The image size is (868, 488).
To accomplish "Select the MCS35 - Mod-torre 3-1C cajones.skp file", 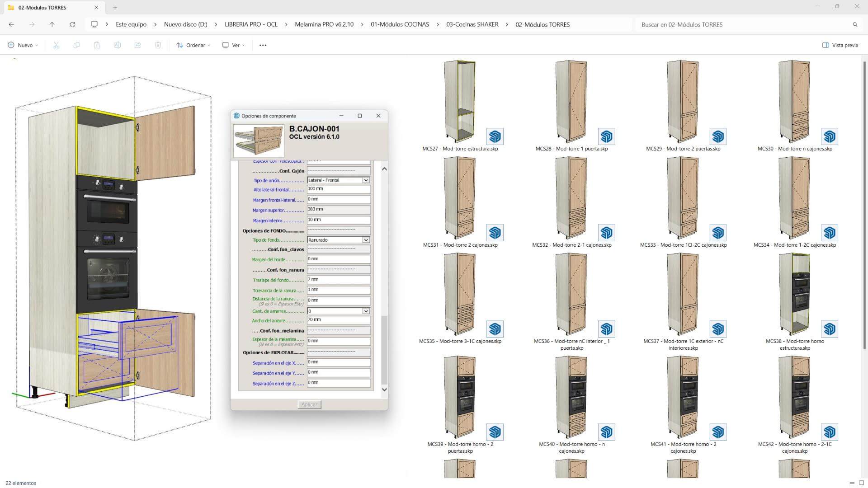I will [460, 298].
